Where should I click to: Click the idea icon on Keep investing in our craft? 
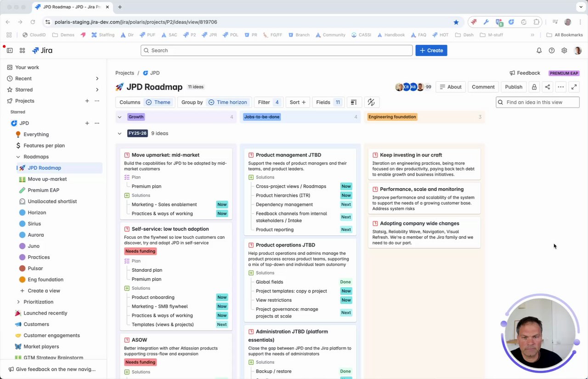[x=375, y=155]
